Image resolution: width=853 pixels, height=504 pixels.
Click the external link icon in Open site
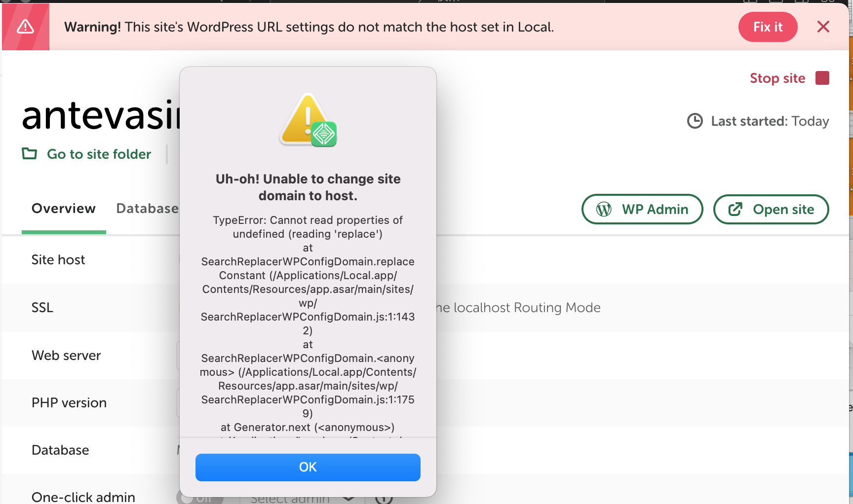735,209
